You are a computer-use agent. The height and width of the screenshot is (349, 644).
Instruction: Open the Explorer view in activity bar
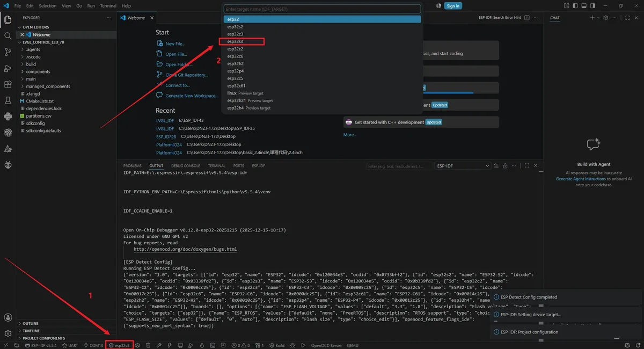[x=8, y=20]
